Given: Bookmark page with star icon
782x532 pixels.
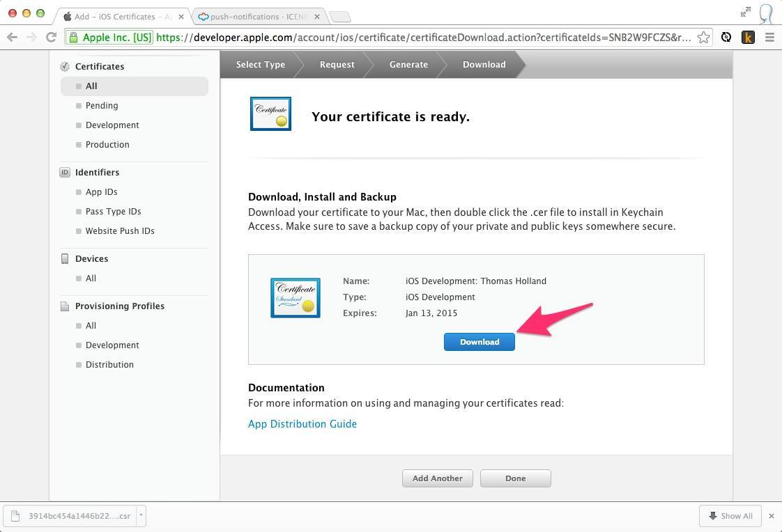Looking at the screenshot, I should (x=703, y=38).
